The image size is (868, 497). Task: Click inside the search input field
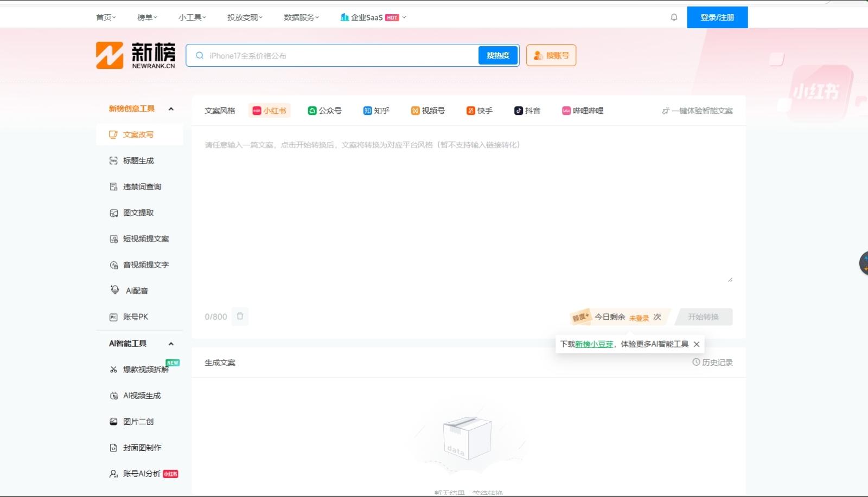(336, 55)
